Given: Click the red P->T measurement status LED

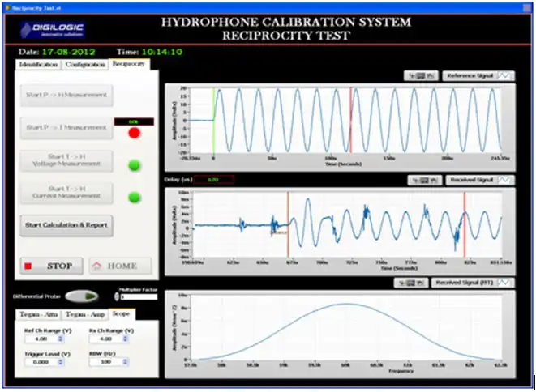Looking at the screenshot, I should click(134, 132).
